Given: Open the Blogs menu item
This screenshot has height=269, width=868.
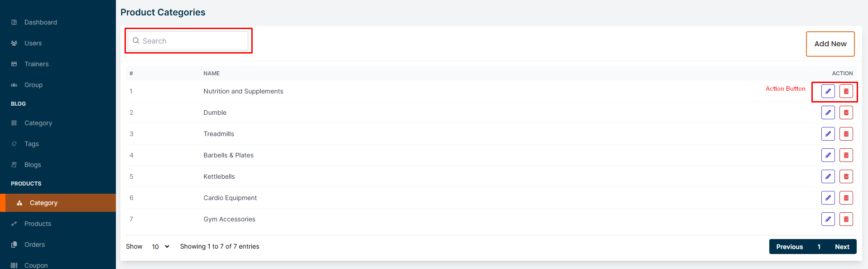Looking at the screenshot, I should click(32, 165).
